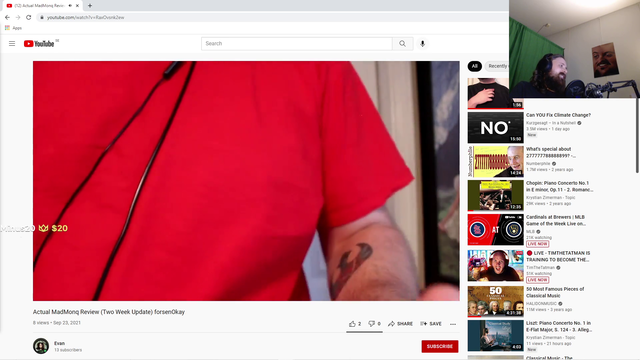The height and width of the screenshot is (360, 640).
Task: Open the Share option
Action: [x=400, y=324]
